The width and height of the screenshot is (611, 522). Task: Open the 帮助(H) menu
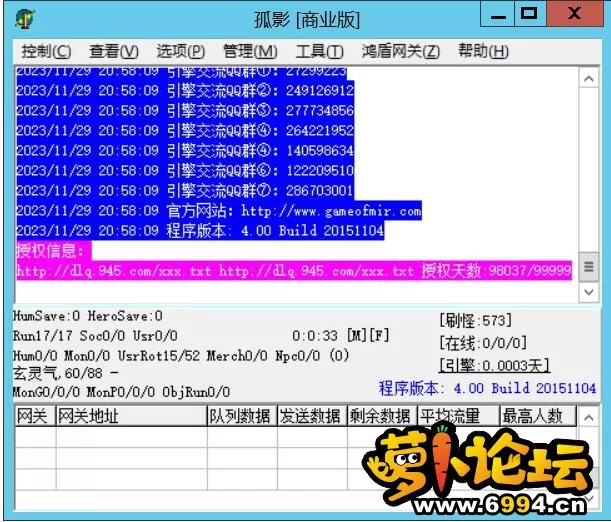click(x=483, y=51)
